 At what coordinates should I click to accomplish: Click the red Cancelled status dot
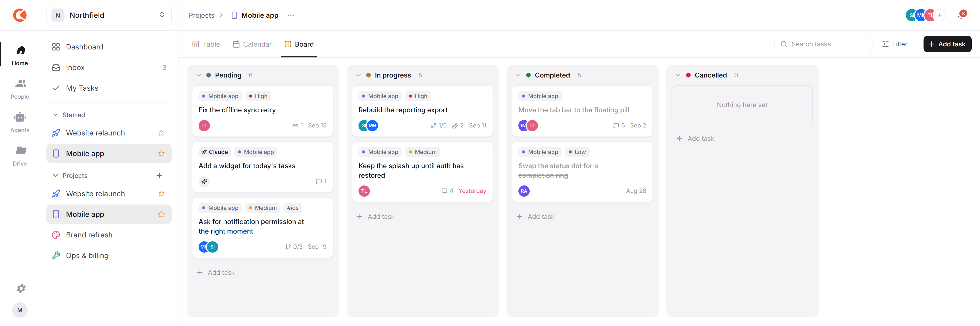(688, 75)
